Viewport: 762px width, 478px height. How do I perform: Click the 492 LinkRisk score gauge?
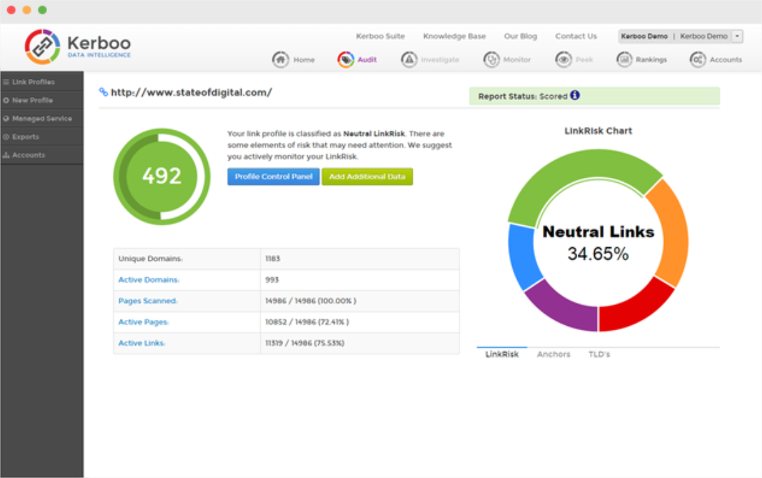tap(162, 176)
